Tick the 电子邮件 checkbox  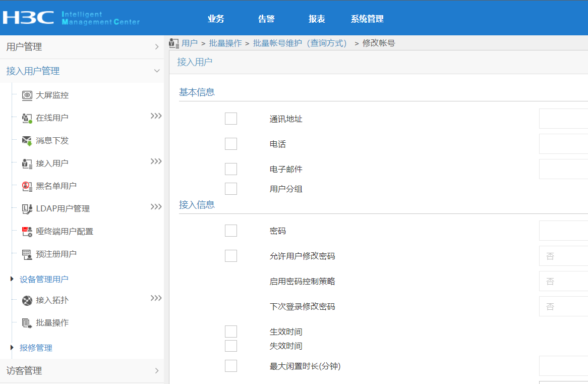[x=231, y=169]
